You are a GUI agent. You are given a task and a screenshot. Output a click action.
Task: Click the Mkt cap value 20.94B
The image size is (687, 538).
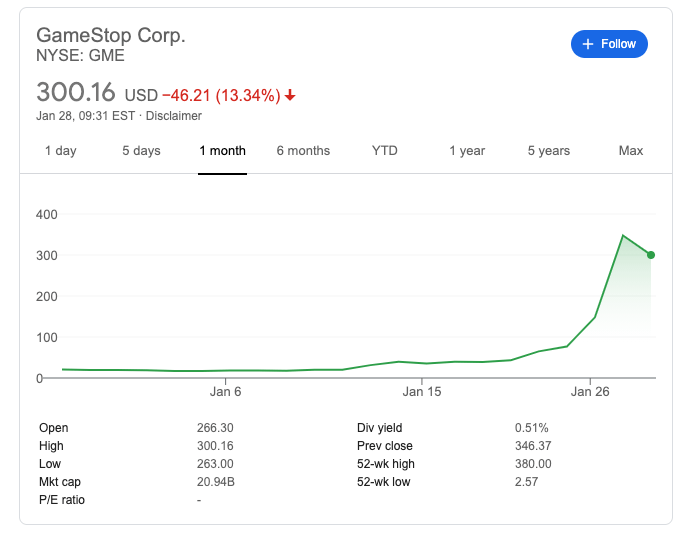[x=216, y=482]
